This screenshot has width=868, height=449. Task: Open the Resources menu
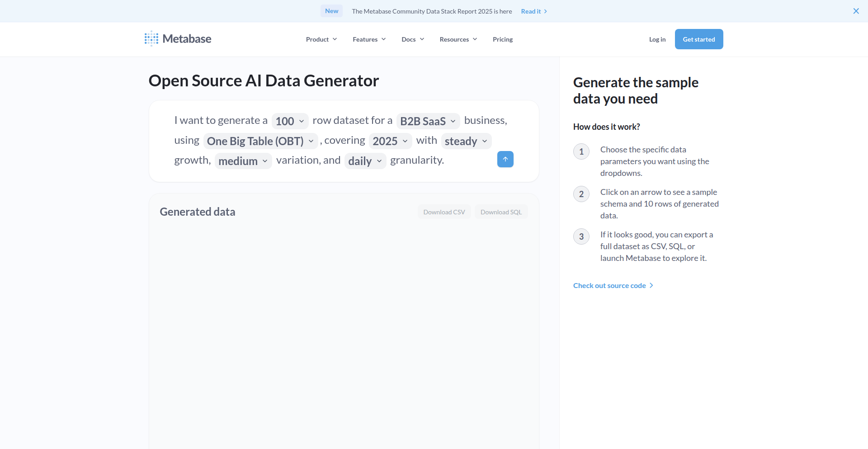point(458,39)
